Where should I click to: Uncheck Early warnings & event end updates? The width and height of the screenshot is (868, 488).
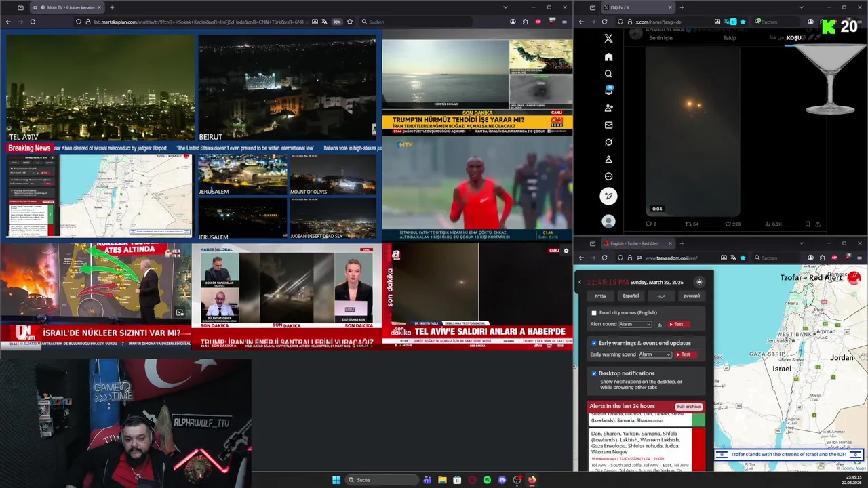point(594,343)
